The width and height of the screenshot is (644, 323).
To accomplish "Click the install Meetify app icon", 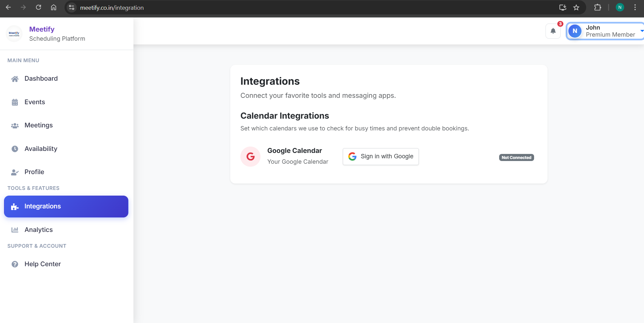I will [x=562, y=7].
